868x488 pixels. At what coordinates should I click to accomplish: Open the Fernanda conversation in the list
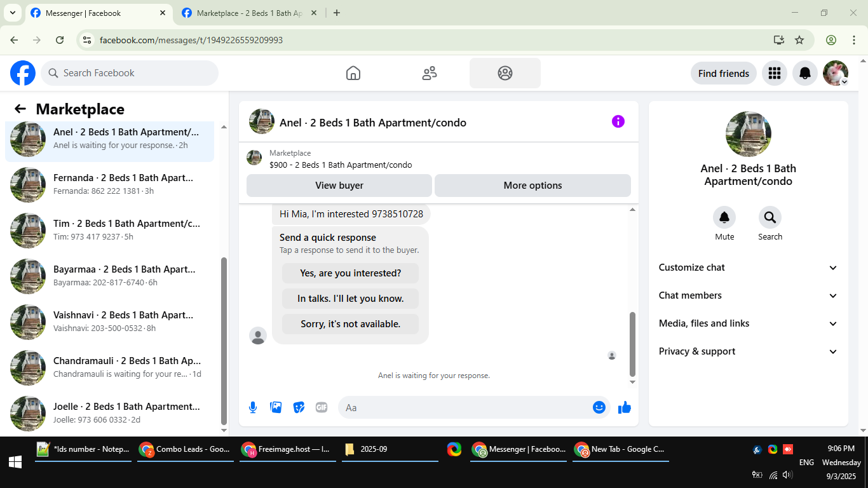pyautogui.click(x=109, y=185)
